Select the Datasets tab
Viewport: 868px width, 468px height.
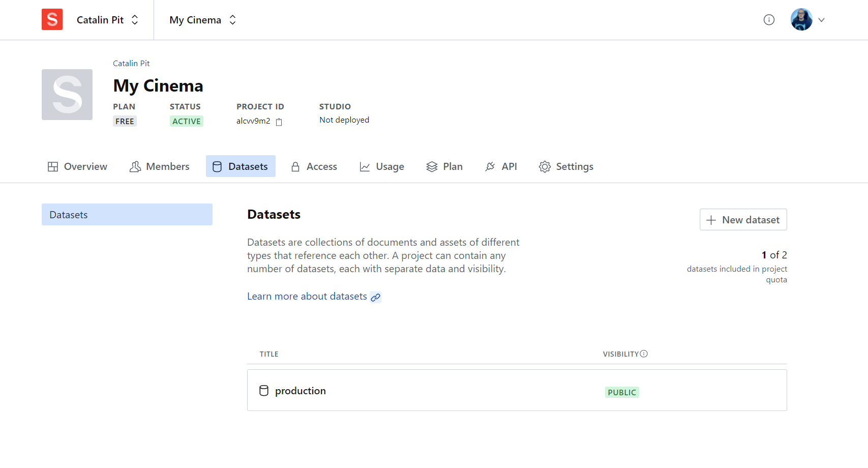click(x=241, y=166)
